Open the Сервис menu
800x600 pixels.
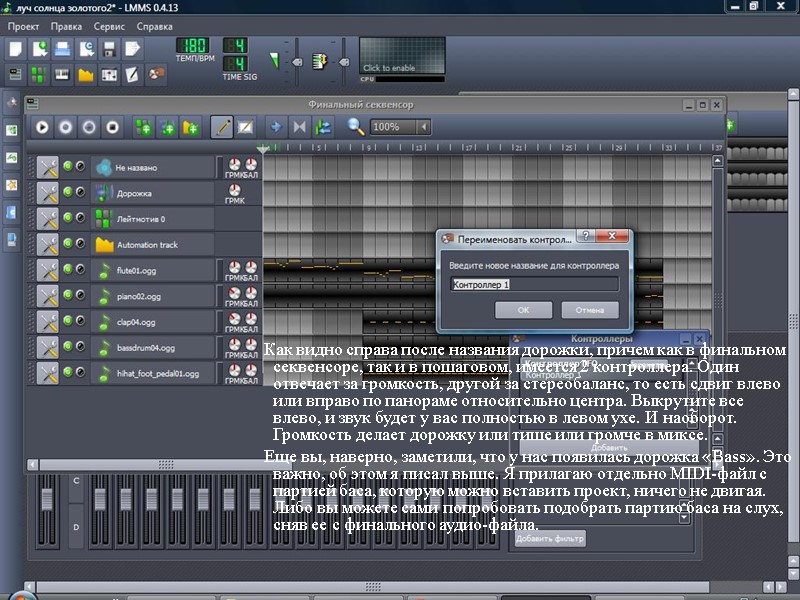pyautogui.click(x=109, y=26)
